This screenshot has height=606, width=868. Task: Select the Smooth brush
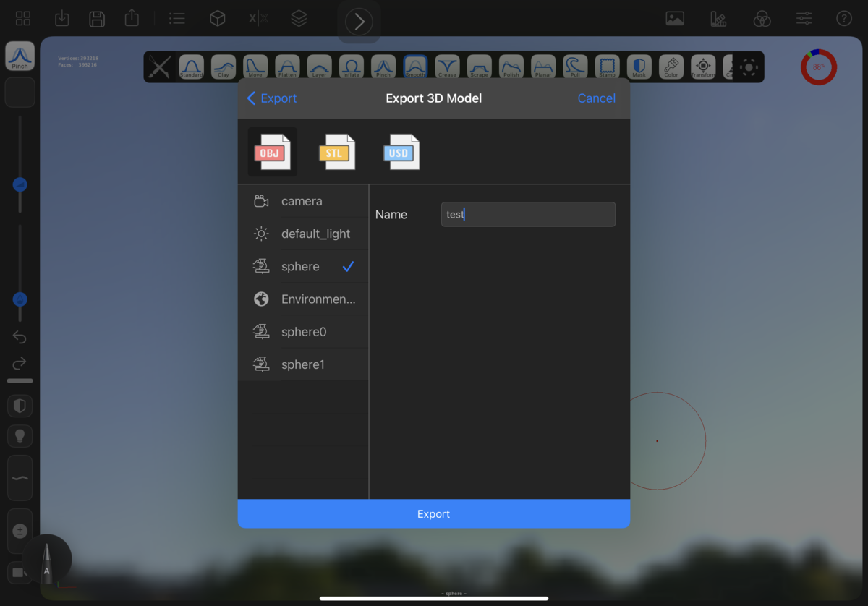coord(415,67)
